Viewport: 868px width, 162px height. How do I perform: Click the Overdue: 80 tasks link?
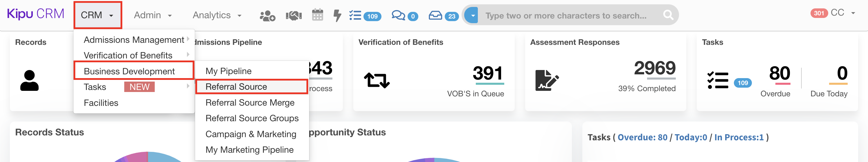642,137
